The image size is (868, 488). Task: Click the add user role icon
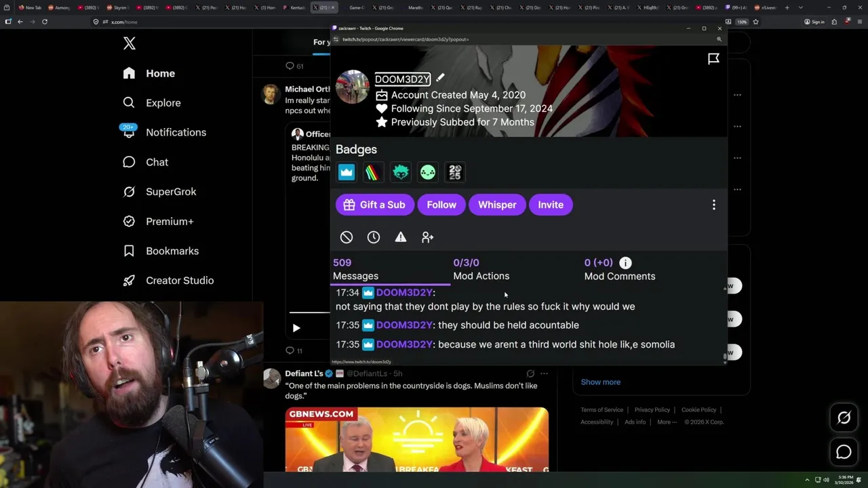tap(427, 237)
